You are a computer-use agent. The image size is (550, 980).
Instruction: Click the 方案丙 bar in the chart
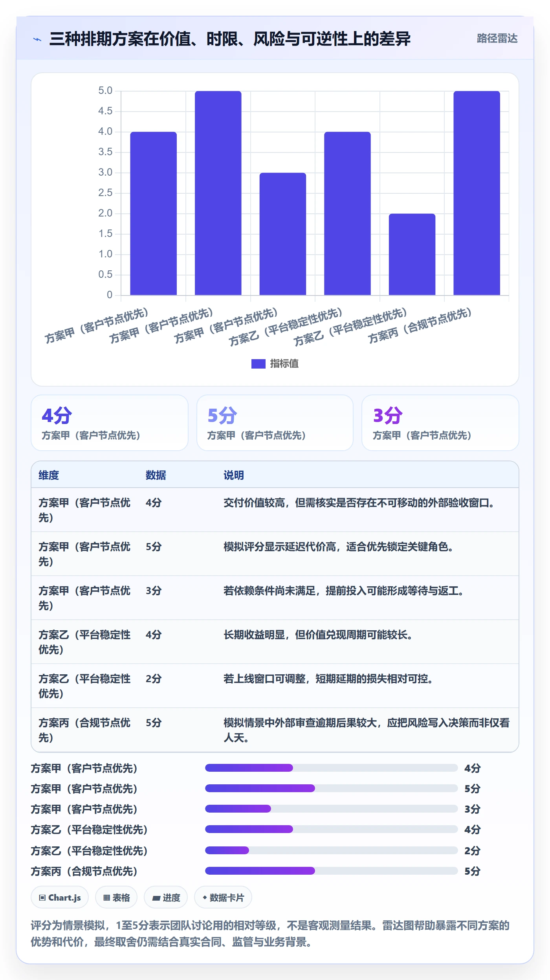tap(477, 193)
